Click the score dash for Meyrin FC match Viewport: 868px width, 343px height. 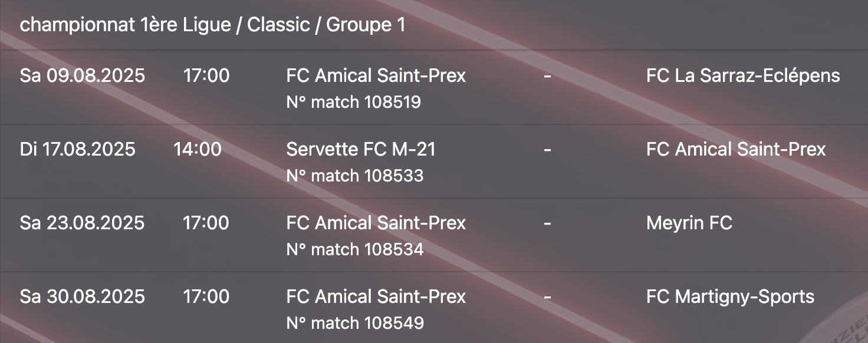547,224
